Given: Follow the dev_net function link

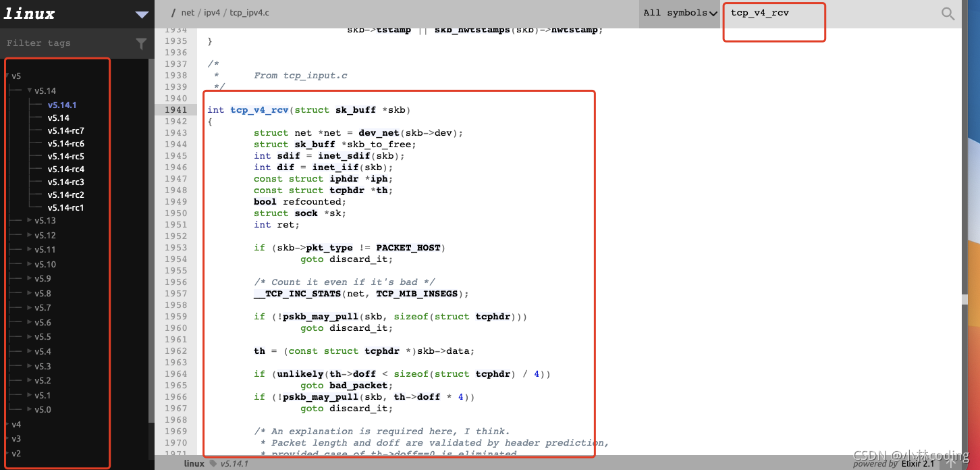Looking at the screenshot, I should coord(379,133).
